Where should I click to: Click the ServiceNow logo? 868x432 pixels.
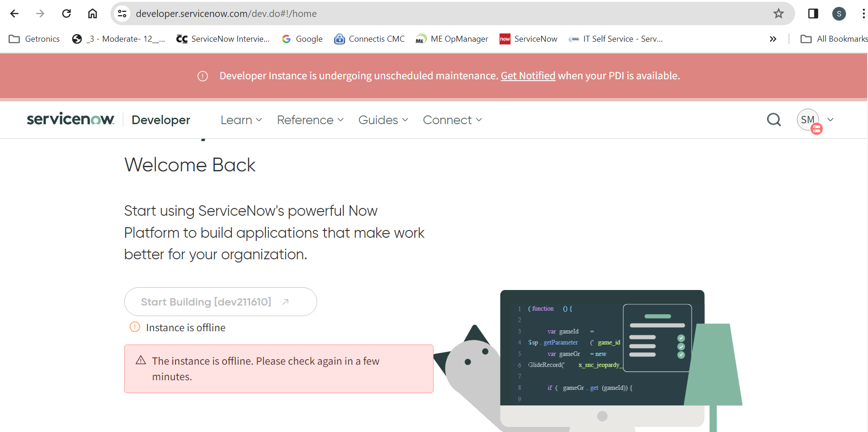coord(70,120)
